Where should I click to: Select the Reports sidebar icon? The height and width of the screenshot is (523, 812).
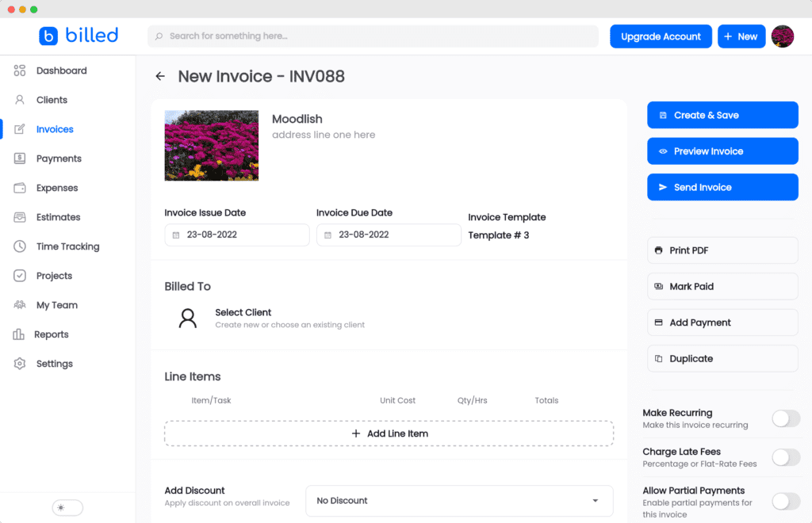pyautogui.click(x=19, y=334)
